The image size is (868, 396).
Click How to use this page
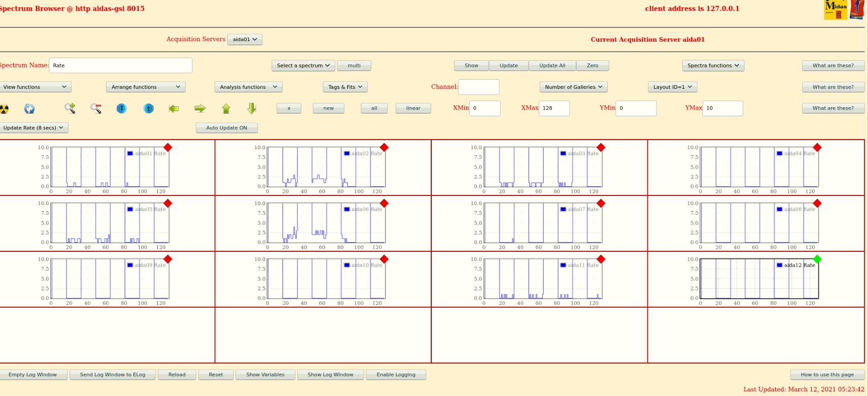coord(827,375)
